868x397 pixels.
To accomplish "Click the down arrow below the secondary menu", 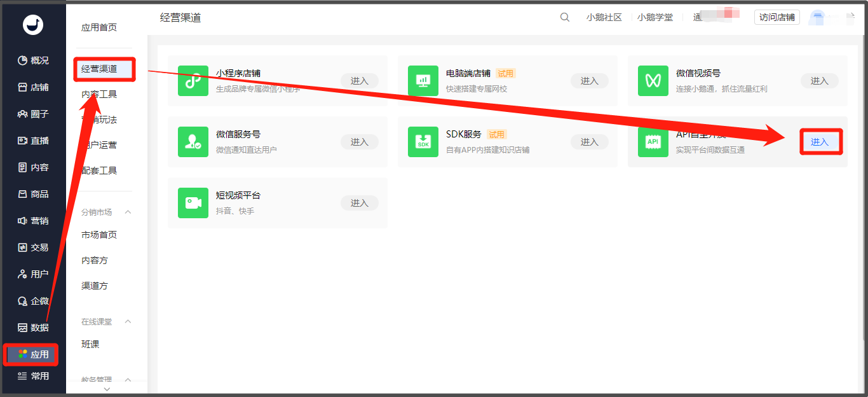I will coord(107,389).
